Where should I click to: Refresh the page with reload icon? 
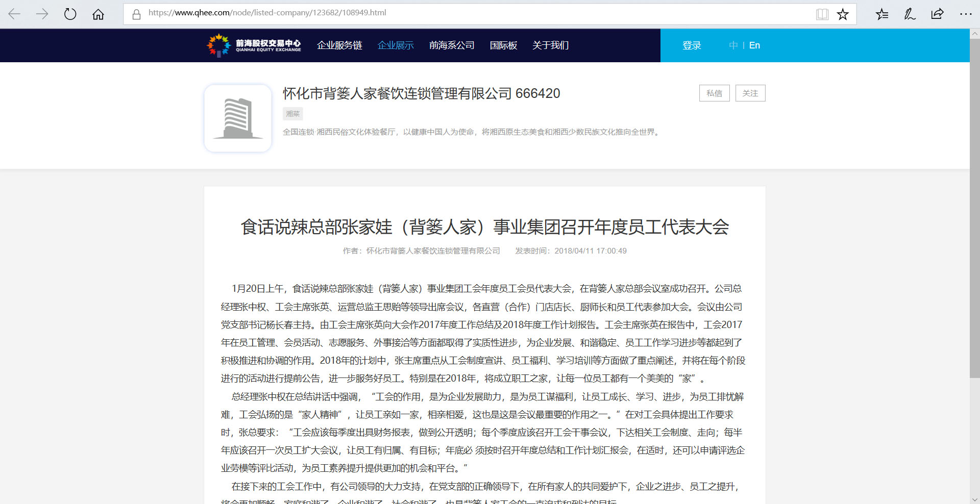(x=70, y=14)
